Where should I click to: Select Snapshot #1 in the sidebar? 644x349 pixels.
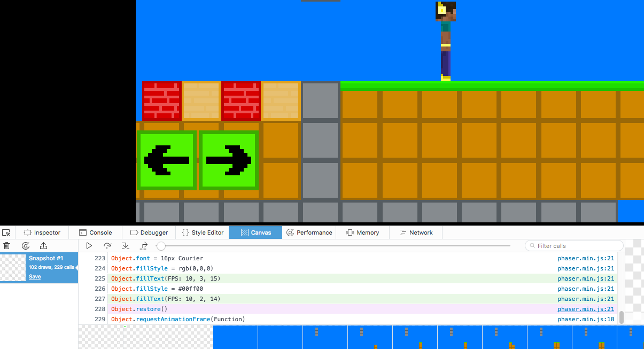[39, 268]
